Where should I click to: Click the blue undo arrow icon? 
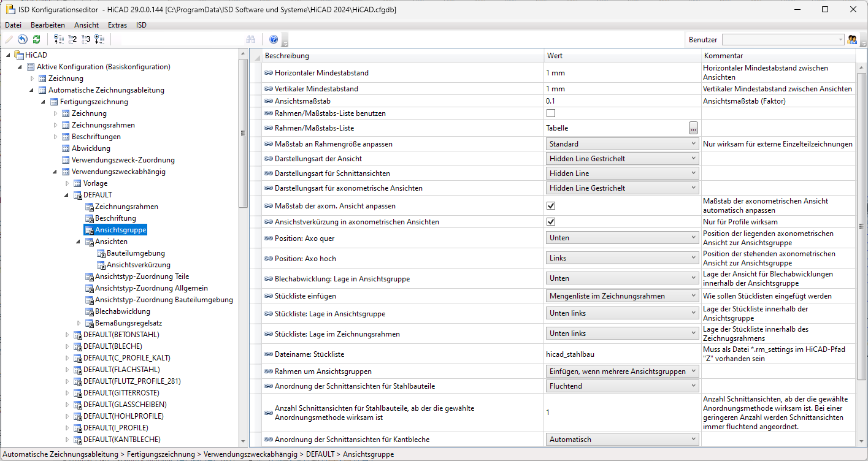point(23,39)
